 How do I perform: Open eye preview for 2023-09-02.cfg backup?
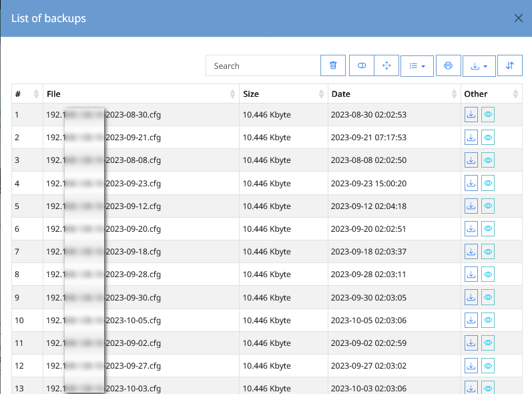[488, 343]
